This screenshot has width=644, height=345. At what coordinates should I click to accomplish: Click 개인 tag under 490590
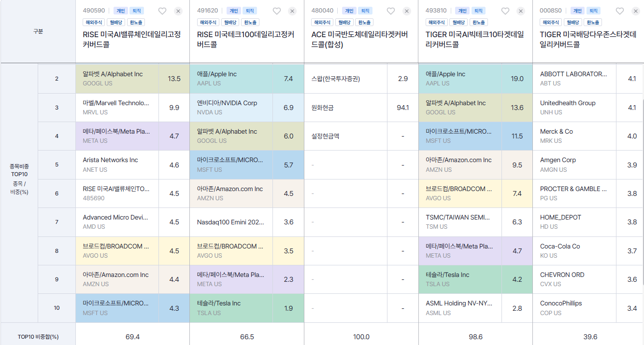pos(120,11)
